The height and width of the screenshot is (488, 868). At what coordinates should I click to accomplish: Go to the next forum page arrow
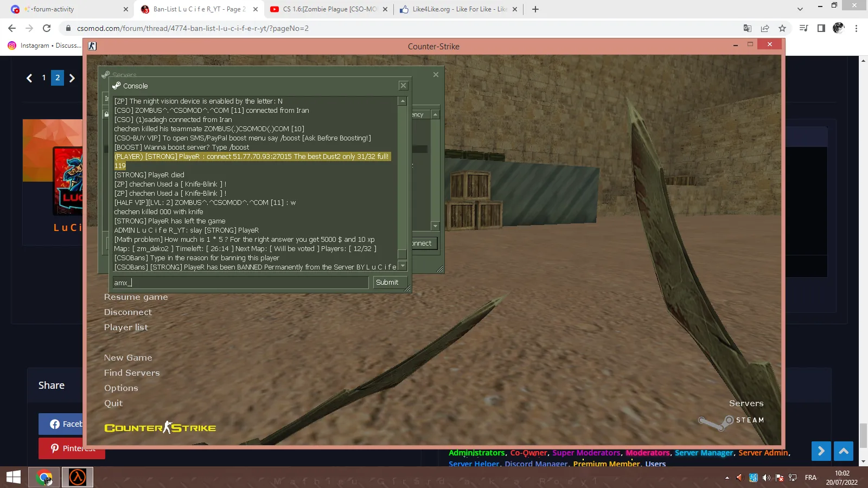[x=72, y=78]
